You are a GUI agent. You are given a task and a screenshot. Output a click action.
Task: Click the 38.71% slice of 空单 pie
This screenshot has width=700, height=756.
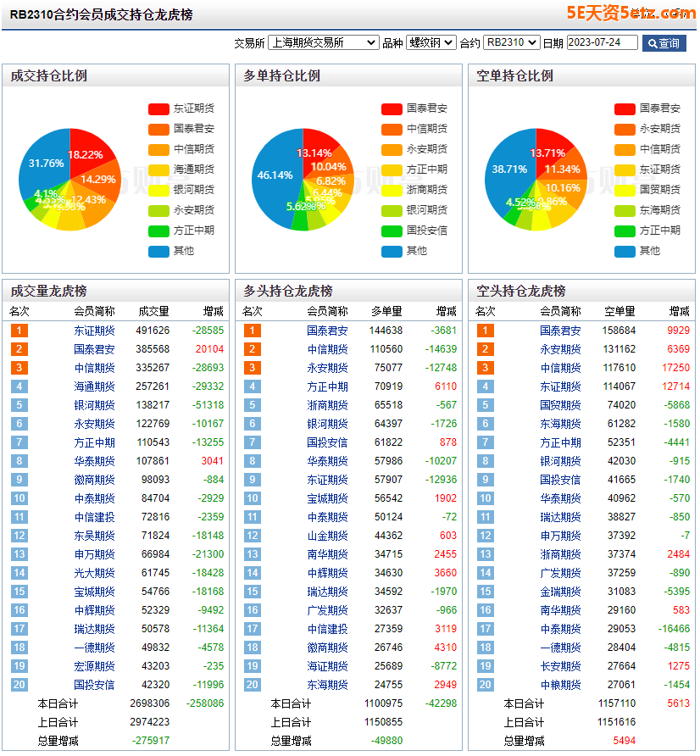pyautogui.click(x=508, y=170)
